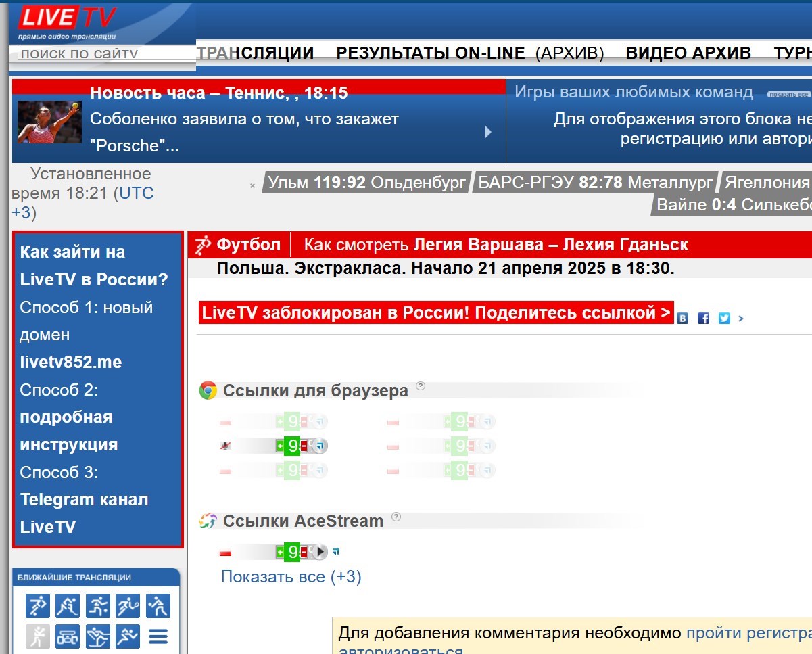Play the AceStream broadcast link

(x=320, y=552)
